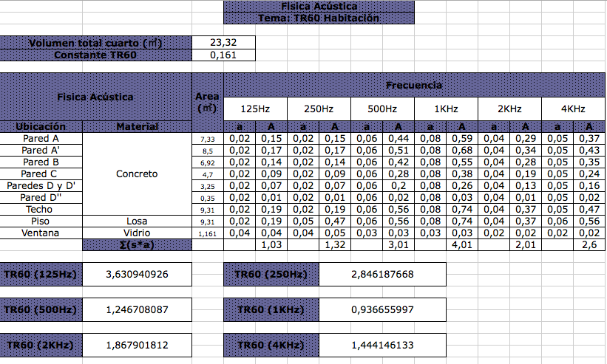Select the 500Hz column header
The image size is (607, 364).
[x=382, y=109]
